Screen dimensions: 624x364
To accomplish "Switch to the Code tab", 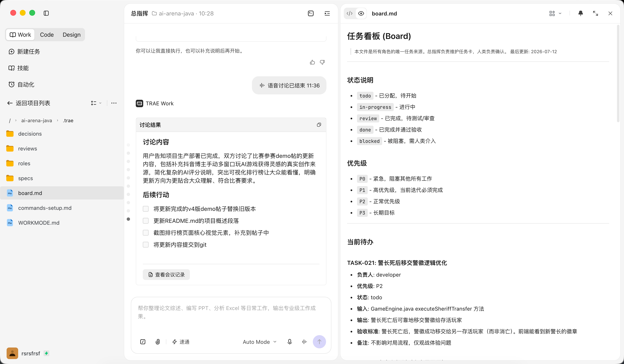I will pos(47,35).
